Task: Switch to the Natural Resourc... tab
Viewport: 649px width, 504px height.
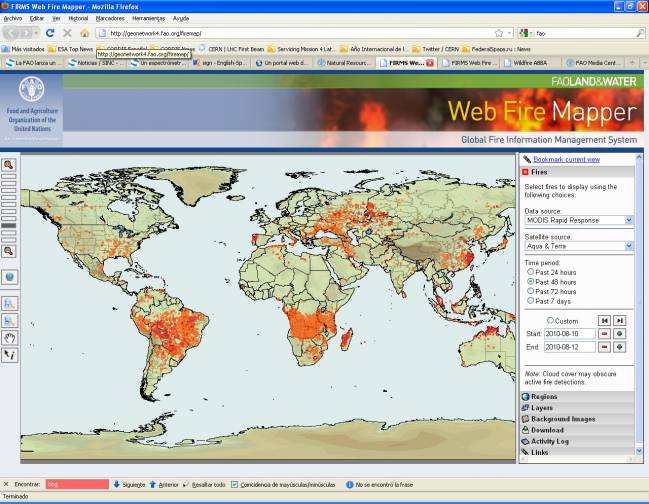Action: pyautogui.click(x=344, y=63)
